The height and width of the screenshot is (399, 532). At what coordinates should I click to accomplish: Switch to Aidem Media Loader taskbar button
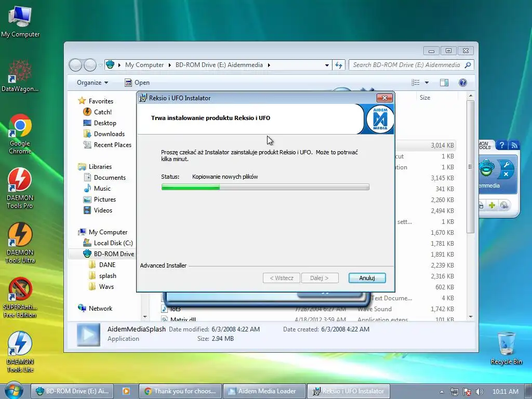point(264,391)
